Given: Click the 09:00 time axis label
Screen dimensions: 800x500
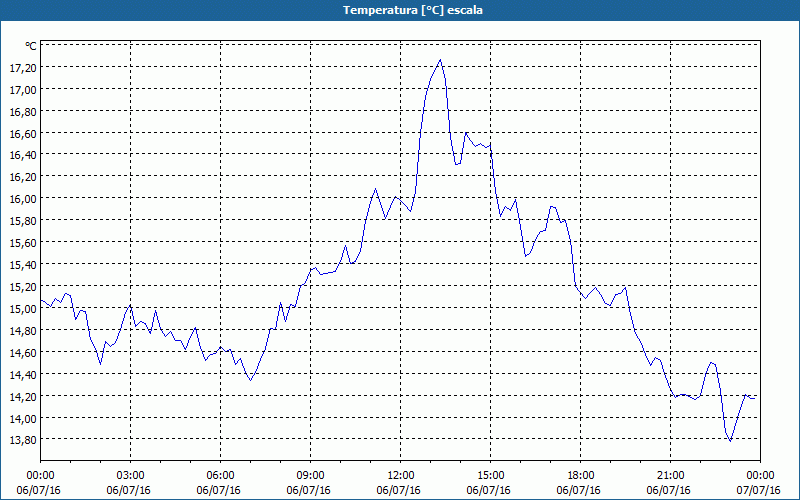Looking at the screenshot, I should [x=310, y=476].
